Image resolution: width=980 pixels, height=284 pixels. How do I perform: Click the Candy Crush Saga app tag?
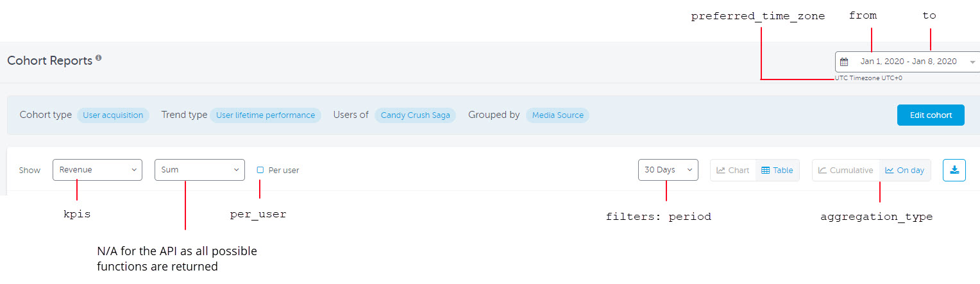(x=415, y=115)
